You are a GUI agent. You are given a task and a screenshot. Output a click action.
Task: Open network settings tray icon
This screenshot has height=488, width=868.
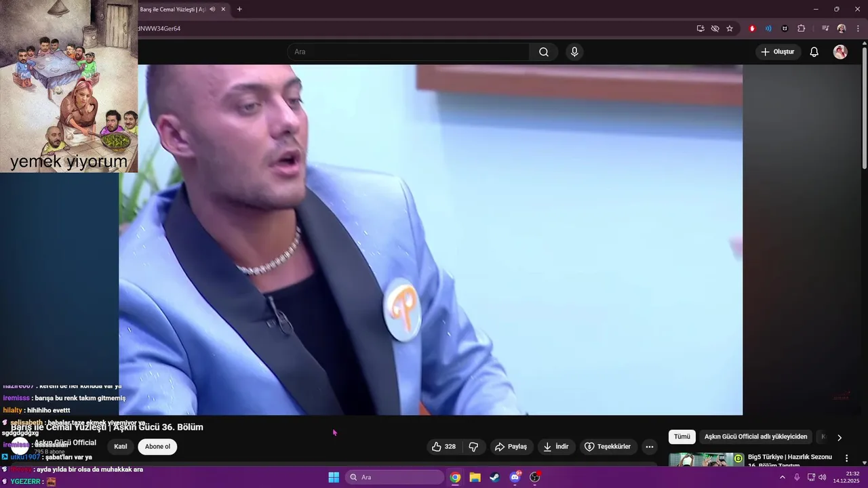pyautogui.click(x=811, y=477)
